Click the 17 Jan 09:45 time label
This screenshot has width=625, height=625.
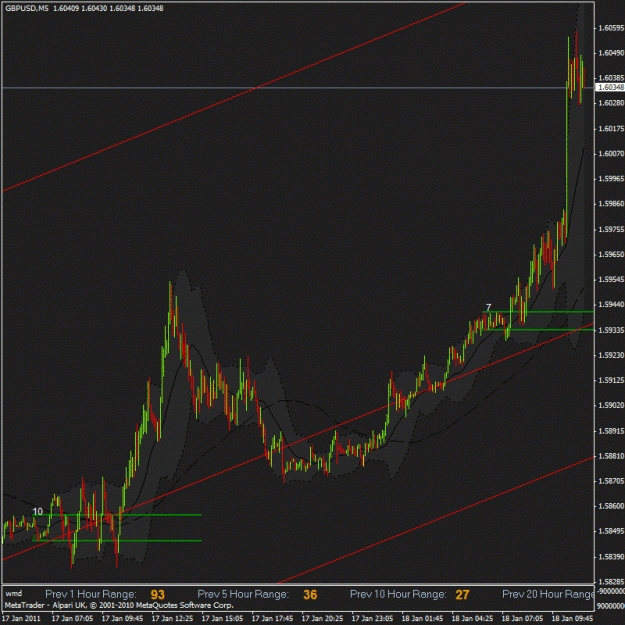click(122, 618)
